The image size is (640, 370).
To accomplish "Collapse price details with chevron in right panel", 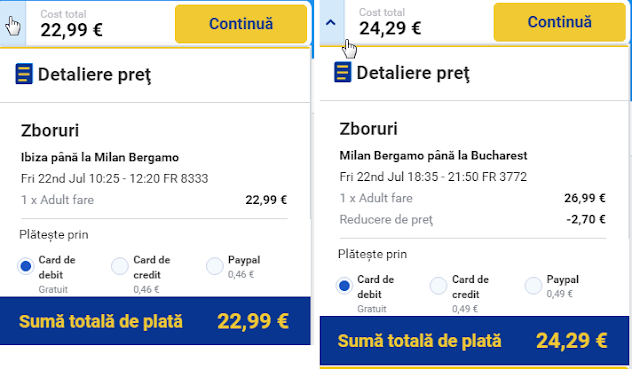I will pos(331,22).
